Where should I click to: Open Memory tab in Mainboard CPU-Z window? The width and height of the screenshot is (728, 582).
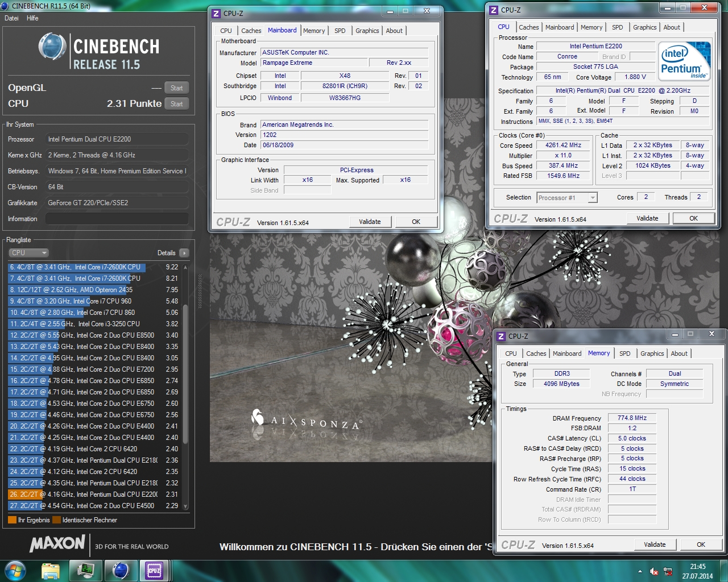click(x=314, y=31)
